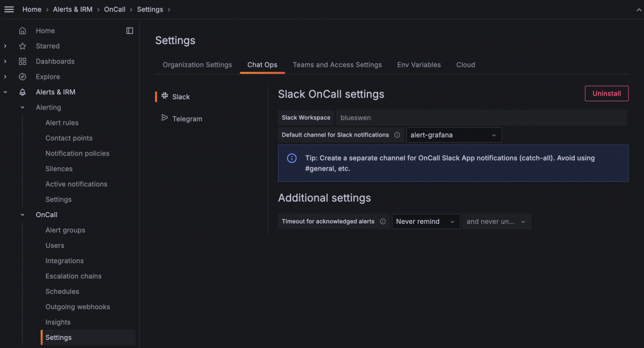Open Contact points in sidebar
644x348 pixels.
pyautogui.click(x=69, y=138)
